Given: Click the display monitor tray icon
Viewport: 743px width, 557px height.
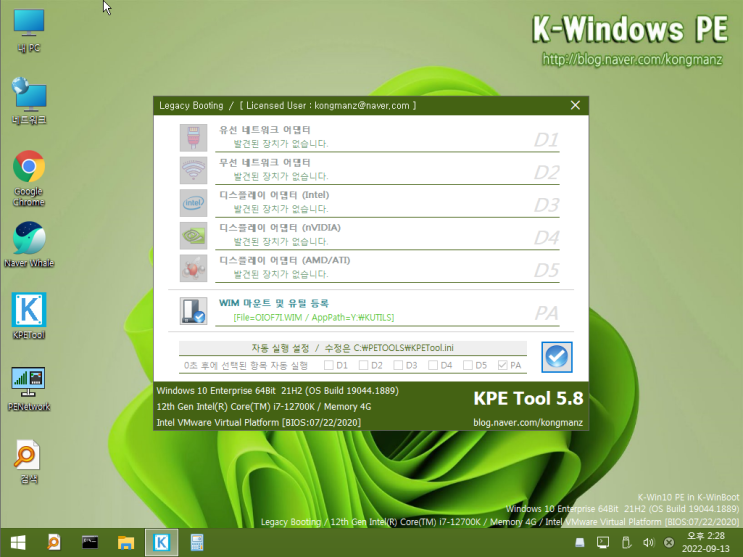Looking at the screenshot, I should pos(603,542).
